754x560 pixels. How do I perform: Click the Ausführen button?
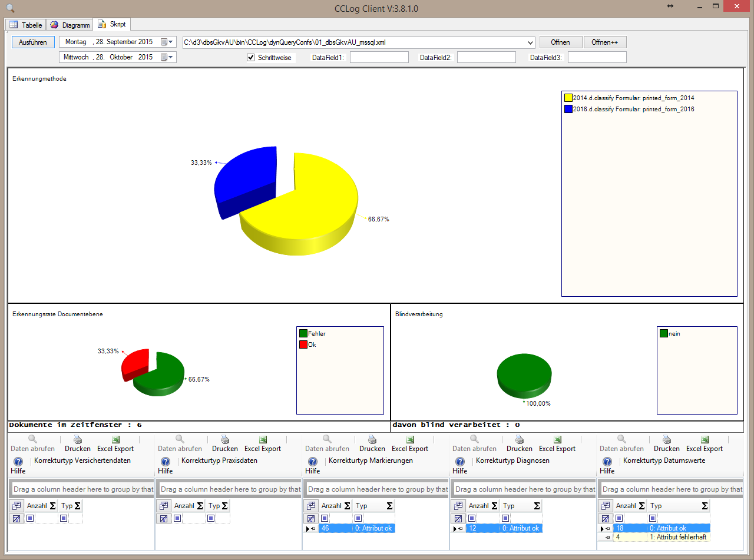coord(33,42)
